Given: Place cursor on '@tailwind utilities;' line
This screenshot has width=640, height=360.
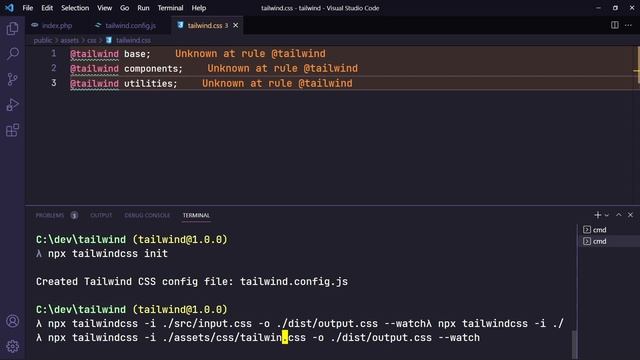Looking at the screenshot, I should pos(124,83).
